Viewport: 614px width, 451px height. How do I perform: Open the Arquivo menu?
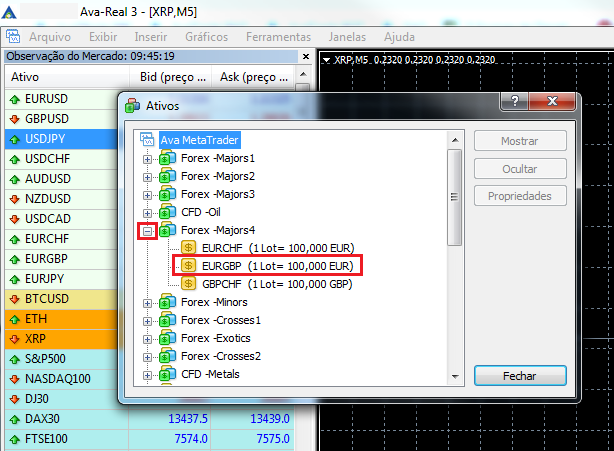click(50, 37)
